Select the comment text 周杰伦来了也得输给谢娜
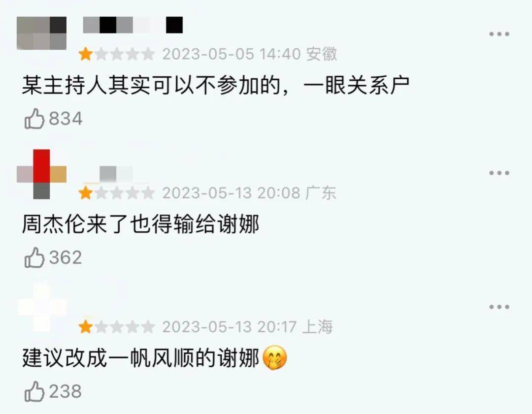 point(141,224)
